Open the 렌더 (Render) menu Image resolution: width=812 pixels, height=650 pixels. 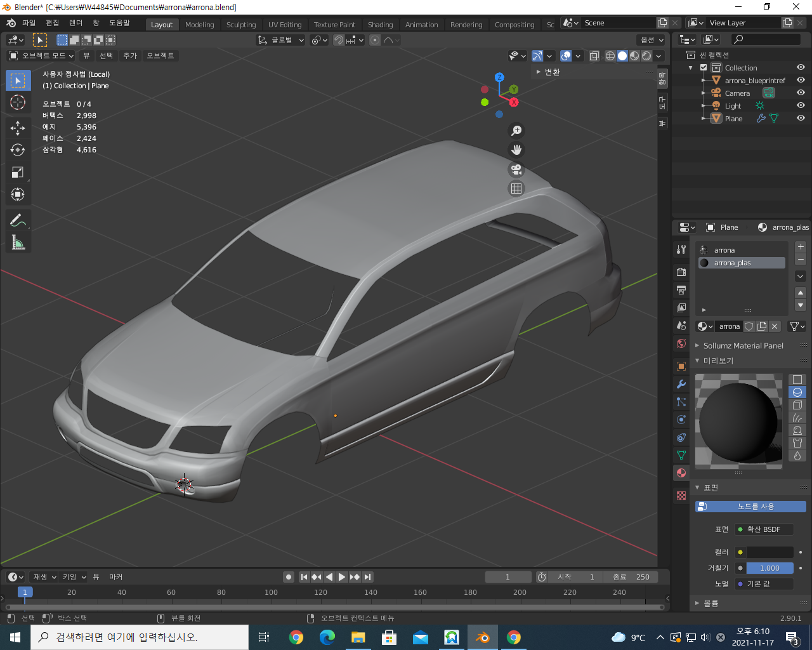[x=75, y=23]
